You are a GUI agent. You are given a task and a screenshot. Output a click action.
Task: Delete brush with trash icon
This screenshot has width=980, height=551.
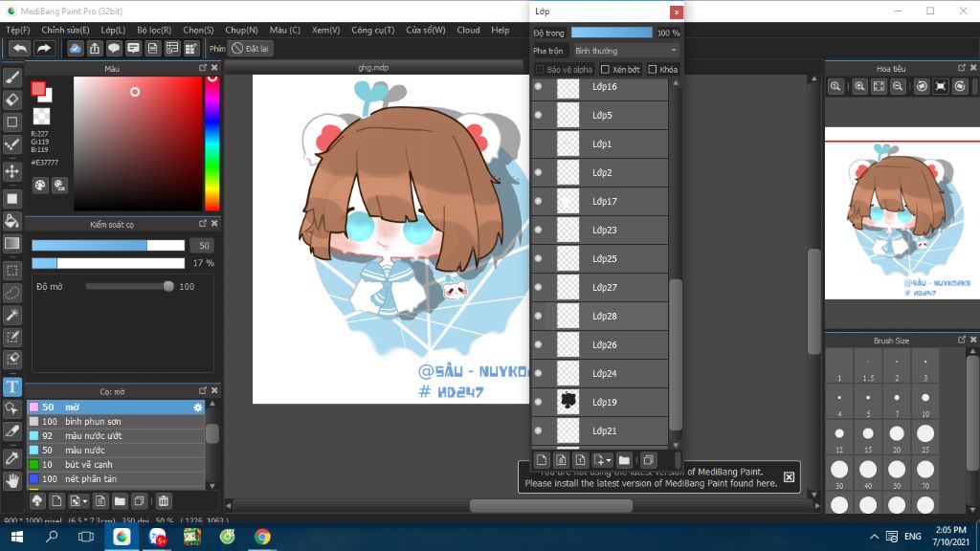tap(163, 501)
